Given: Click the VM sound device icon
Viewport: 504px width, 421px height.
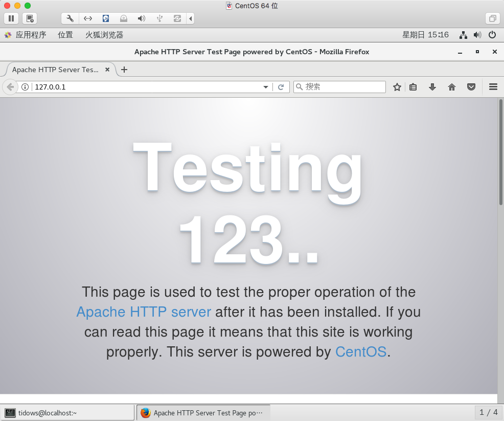Looking at the screenshot, I should (142, 18).
